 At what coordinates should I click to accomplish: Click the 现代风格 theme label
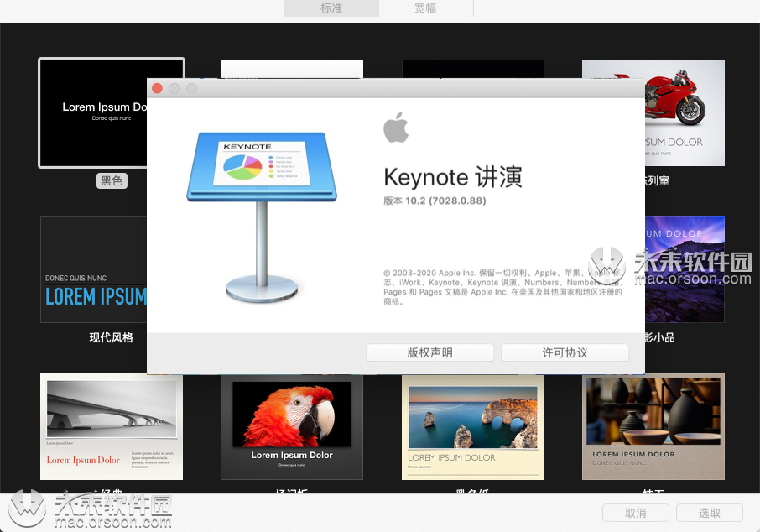click(111, 337)
